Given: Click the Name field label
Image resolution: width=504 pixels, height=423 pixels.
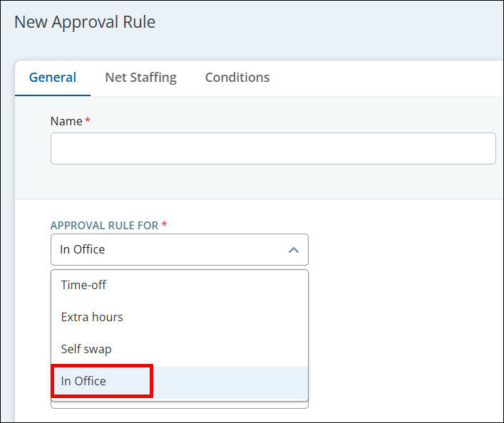Looking at the screenshot, I should point(66,121).
